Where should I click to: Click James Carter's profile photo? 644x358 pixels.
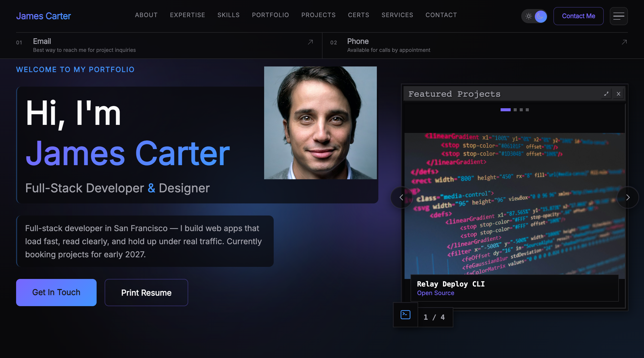click(x=320, y=123)
